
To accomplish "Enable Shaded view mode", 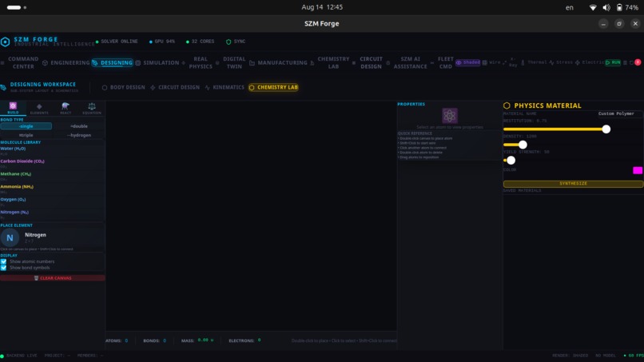I will point(467,62).
